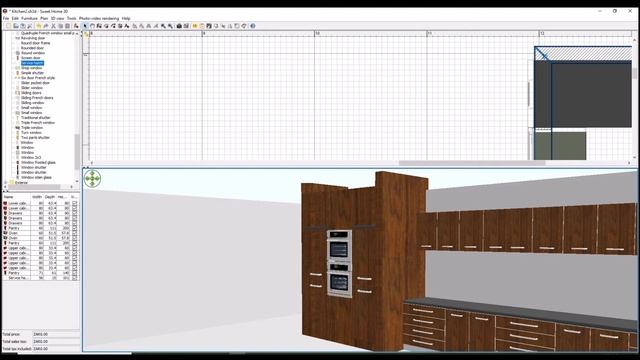Click the Open home toolbar icon
The width and height of the screenshot is (640, 360).
16,26
